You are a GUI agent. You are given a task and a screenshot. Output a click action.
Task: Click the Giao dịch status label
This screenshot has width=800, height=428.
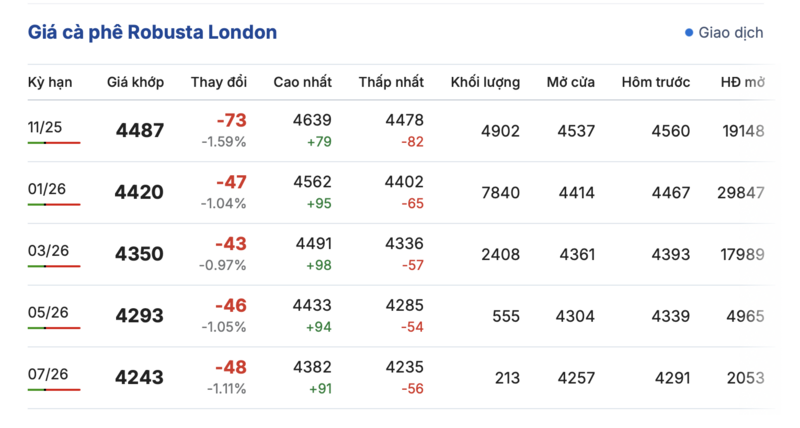(x=731, y=33)
